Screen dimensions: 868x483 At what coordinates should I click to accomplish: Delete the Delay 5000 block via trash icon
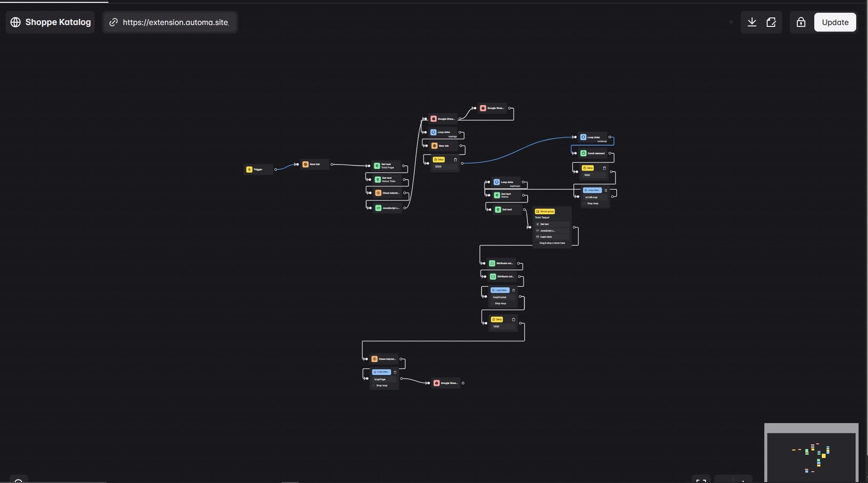pos(455,160)
